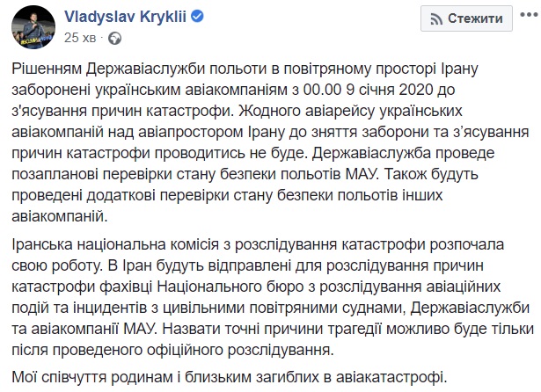Viewport: 541px width, 392px height.
Task: Click the blue verified badge icon
Action: 188,17
